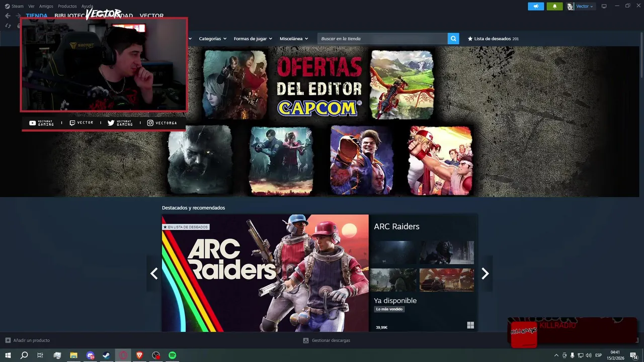Viewport: 644px width, 362px height.
Task: Select the TIENDA tab
Action: click(37, 16)
